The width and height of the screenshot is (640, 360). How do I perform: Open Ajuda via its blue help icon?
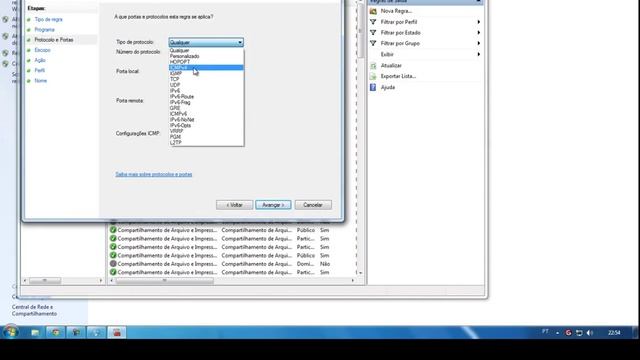(x=373, y=87)
